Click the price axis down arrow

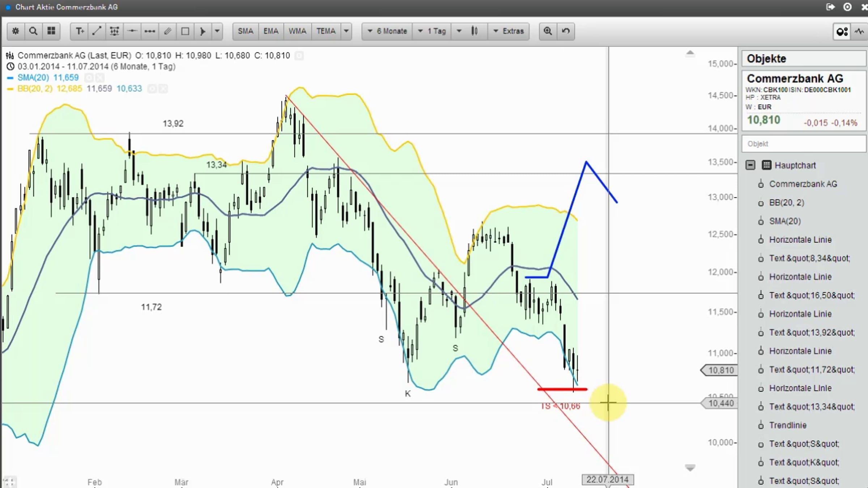pos(690,468)
